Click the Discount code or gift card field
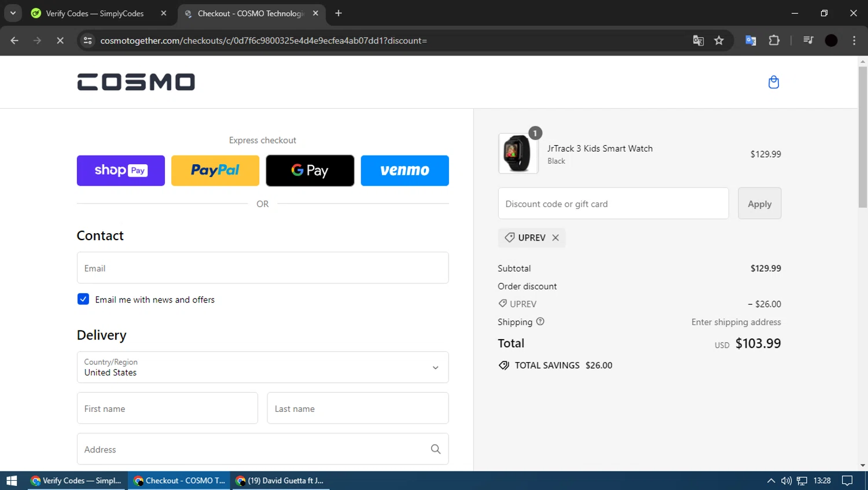868x490 pixels. tap(613, 204)
